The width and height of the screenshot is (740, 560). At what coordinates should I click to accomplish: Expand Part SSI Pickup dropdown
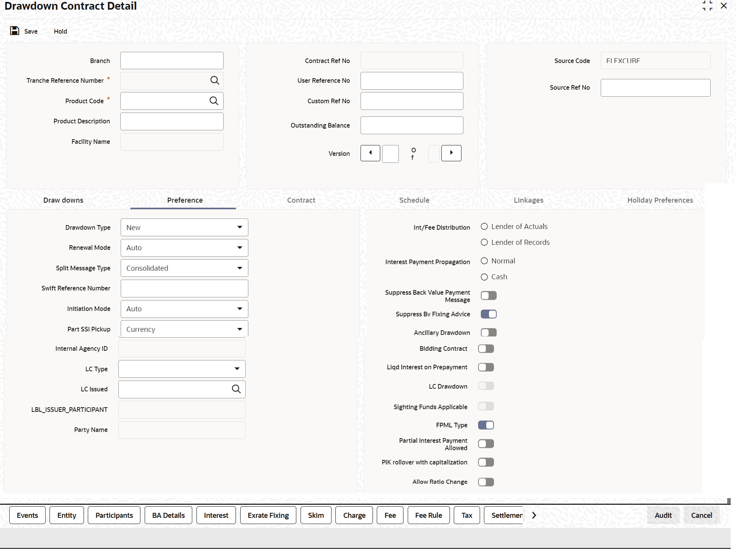pyautogui.click(x=185, y=329)
